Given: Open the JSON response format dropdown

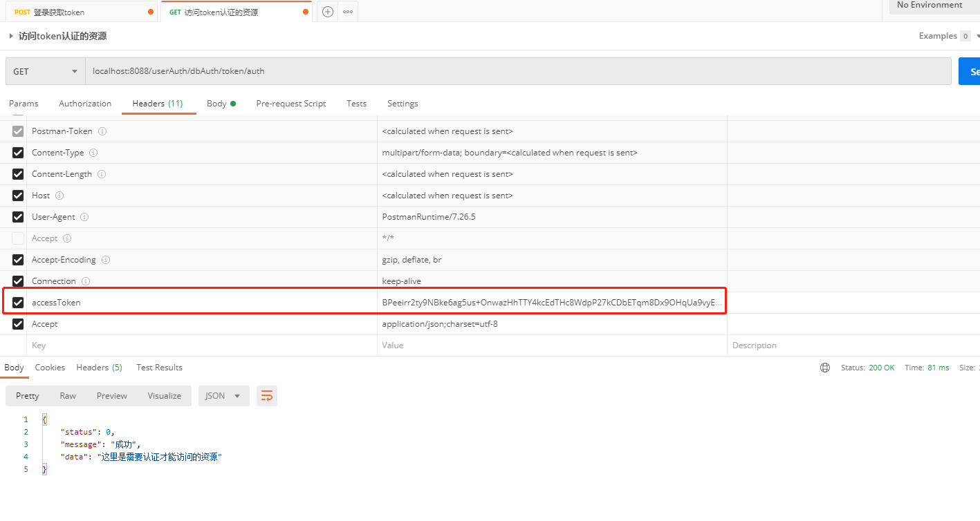Looking at the screenshot, I should coord(223,396).
